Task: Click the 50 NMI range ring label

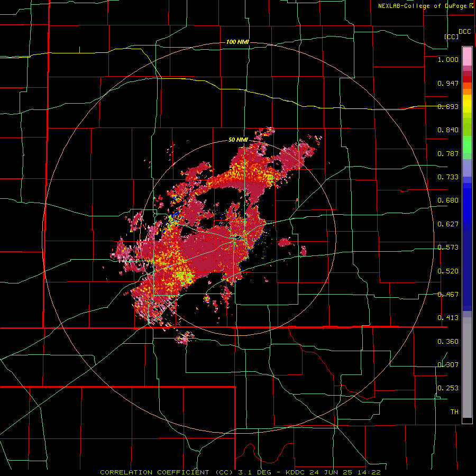Action: [238, 140]
